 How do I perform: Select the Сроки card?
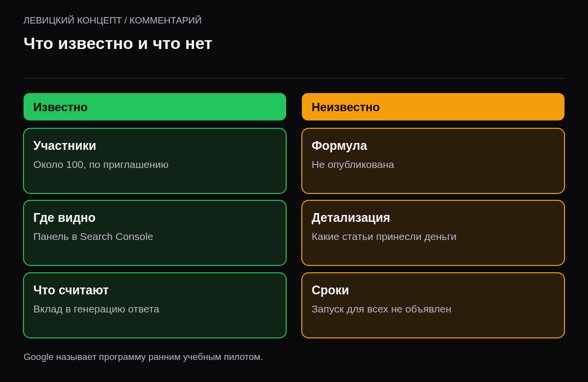[x=433, y=305]
